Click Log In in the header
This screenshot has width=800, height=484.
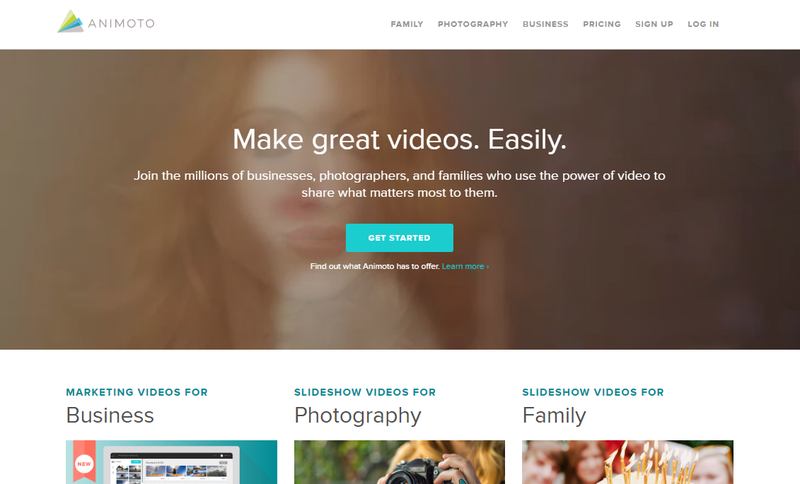tap(703, 24)
